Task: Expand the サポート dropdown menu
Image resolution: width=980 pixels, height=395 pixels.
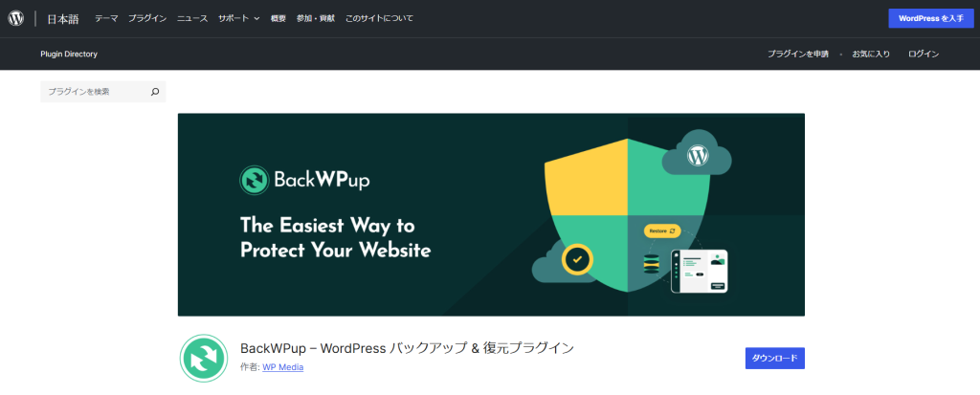Action: 238,19
